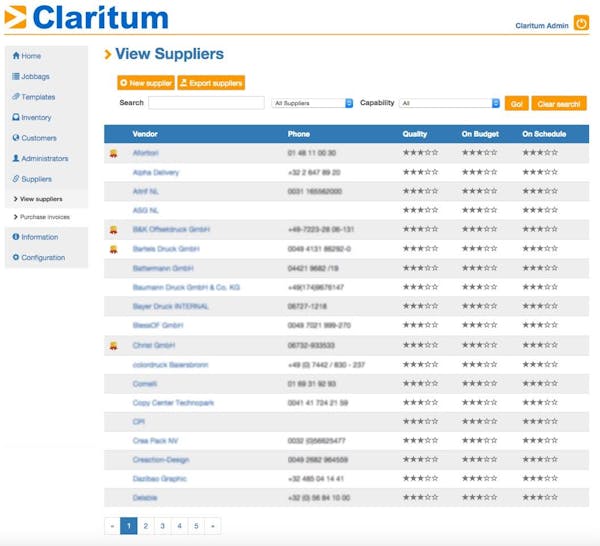Screen dimensions: 600x546
Task: Click the award badge beside B&K Offsetdruck GmbH
Action: [x=113, y=230]
